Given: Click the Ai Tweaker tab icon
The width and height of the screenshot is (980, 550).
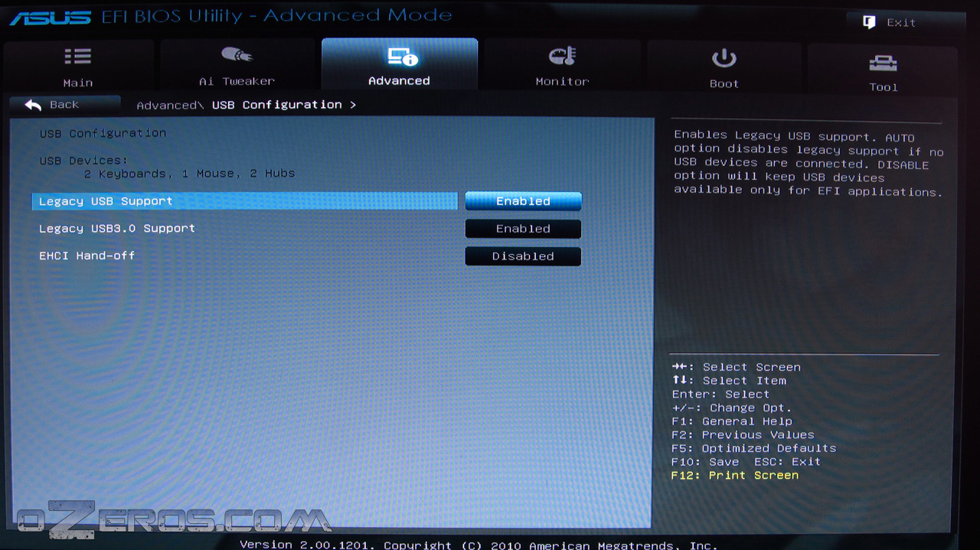Looking at the screenshot, I should [237, 55].
